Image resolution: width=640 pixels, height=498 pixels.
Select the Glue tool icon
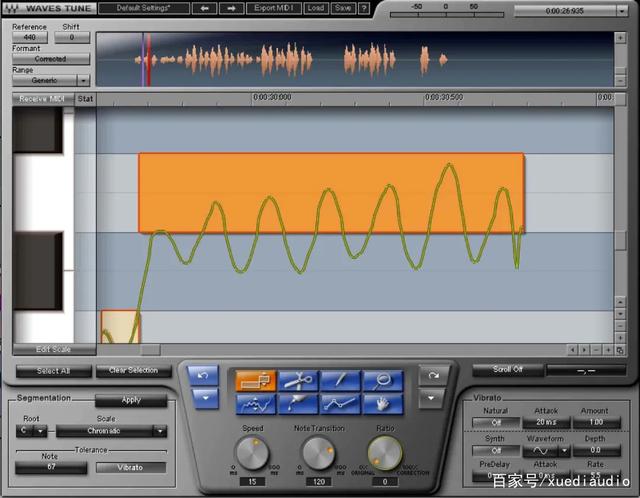coord(298,404)
